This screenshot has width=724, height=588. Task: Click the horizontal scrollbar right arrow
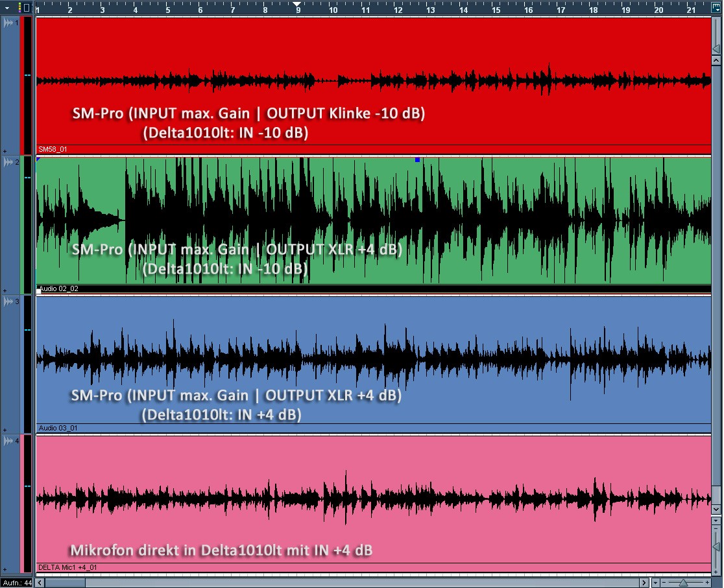point(645,583)
